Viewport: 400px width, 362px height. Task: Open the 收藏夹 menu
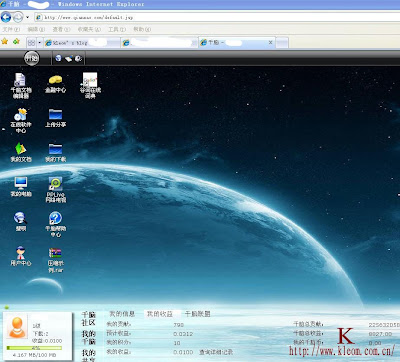[89, 30]
